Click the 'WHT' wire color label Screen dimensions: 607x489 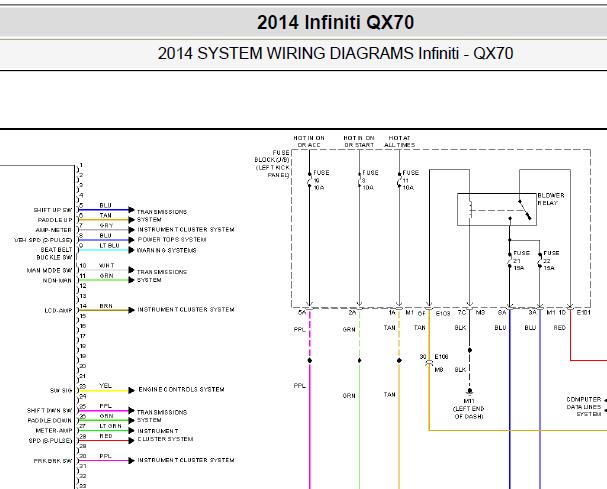tap(106, 266)
